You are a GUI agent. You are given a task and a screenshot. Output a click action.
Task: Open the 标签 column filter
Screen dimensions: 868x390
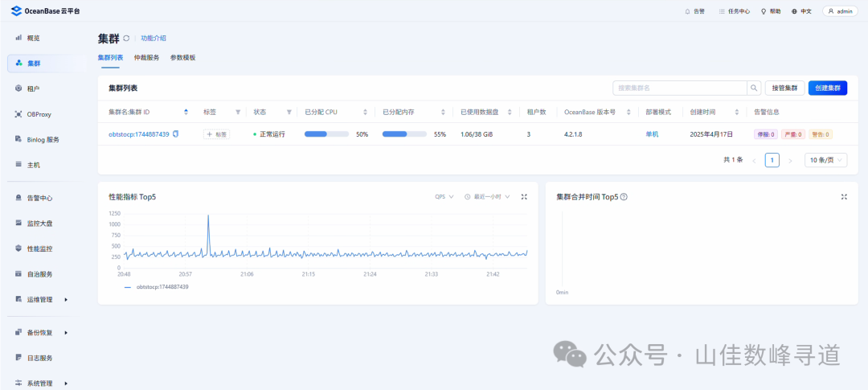pyautogui.click(x=238, y=112)
